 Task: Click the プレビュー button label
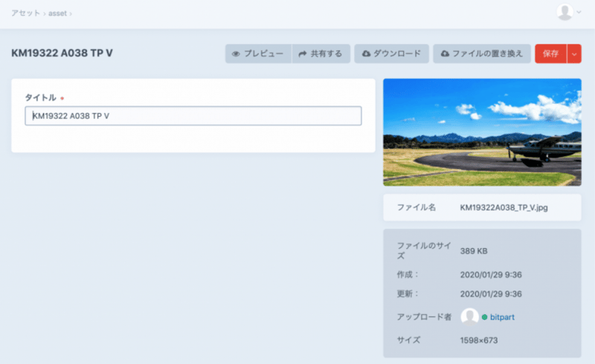click(x=263, y=54)
